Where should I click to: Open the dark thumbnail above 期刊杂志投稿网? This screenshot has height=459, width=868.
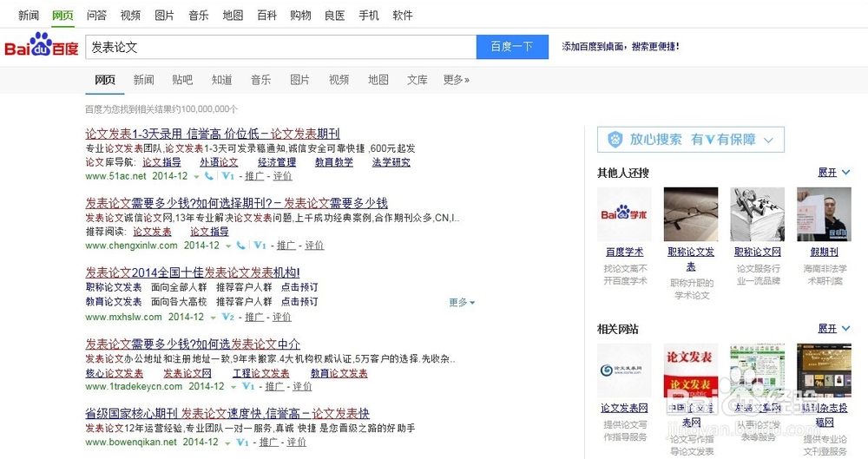point(825,370)
